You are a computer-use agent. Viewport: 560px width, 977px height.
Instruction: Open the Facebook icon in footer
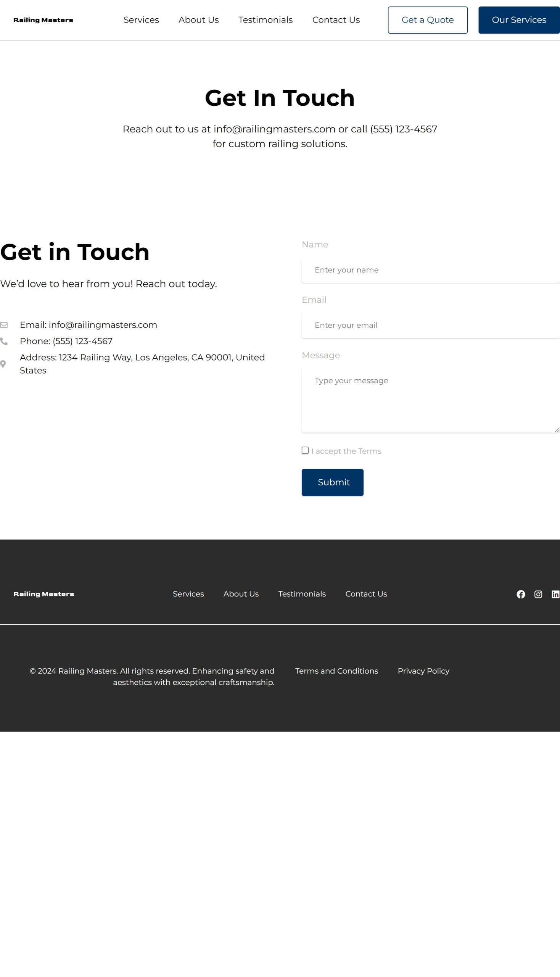(x=520, y=594)
